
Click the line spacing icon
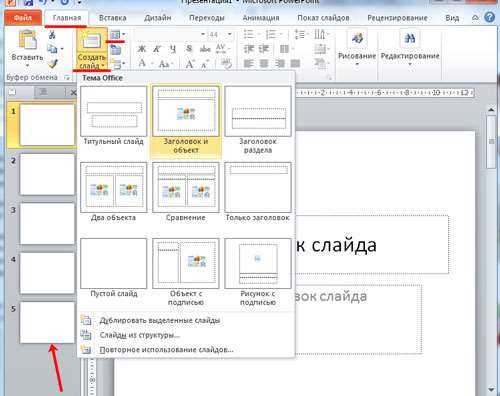tap(300, 34)
